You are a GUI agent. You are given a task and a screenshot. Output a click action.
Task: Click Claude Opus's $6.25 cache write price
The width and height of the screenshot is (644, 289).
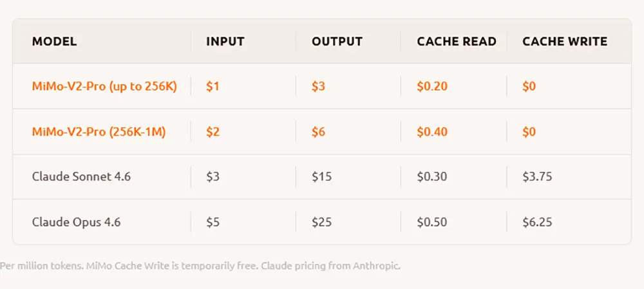[537, 223]
